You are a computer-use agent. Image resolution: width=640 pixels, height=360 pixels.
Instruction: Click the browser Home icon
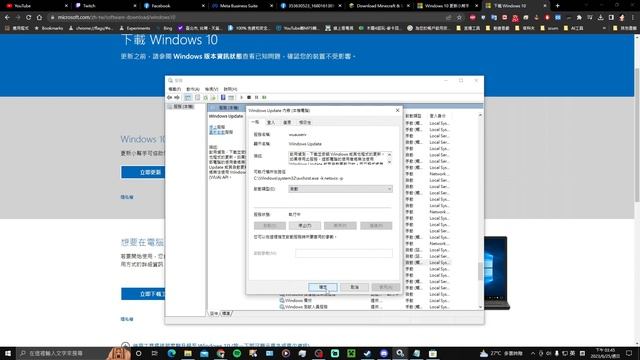tap(39, 18)
